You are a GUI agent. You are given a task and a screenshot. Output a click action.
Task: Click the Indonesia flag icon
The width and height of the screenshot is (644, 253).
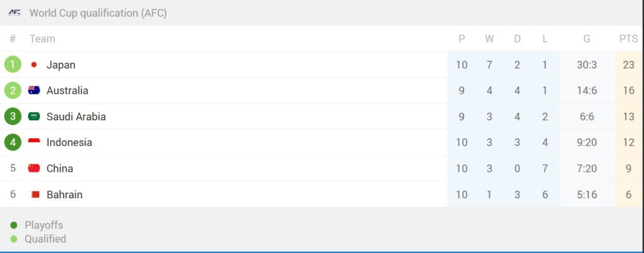pyautogui.click(x=34, y=142)
